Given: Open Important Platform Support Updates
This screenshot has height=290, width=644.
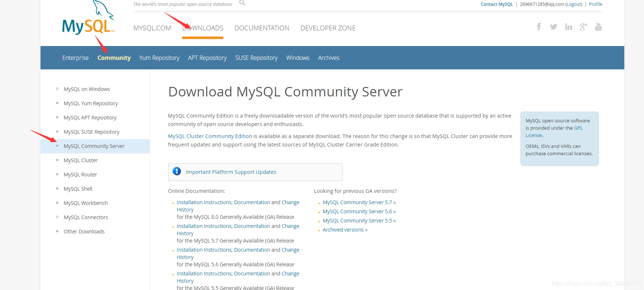Looking at the screenshot, I should click(231, 172).
